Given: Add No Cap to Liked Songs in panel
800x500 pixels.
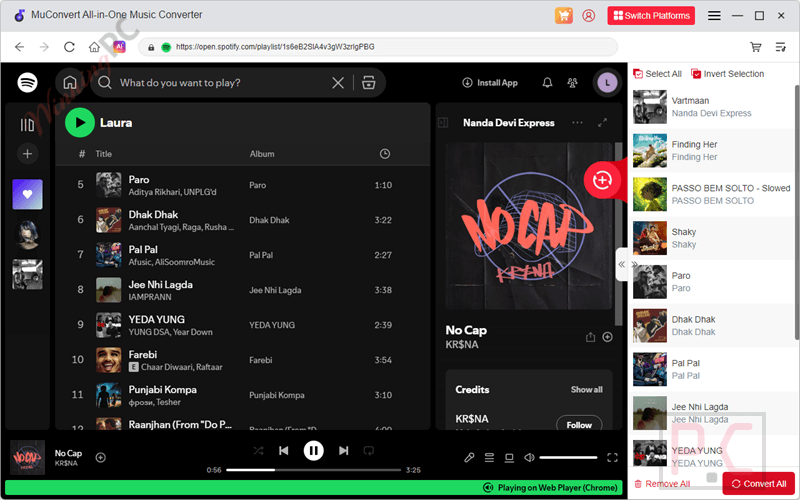Looking at the screenshot, I should click(x=607, y=337).
